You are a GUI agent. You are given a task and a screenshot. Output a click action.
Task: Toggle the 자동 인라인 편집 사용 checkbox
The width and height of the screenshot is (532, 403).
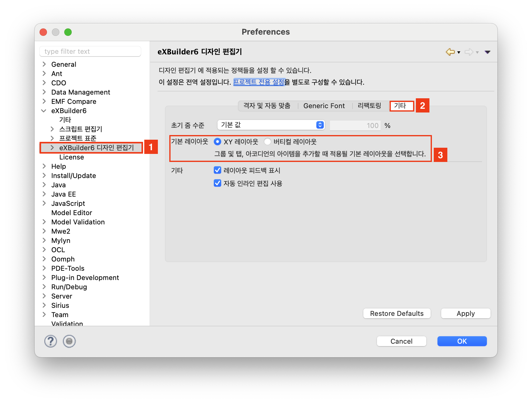[217, 183]
